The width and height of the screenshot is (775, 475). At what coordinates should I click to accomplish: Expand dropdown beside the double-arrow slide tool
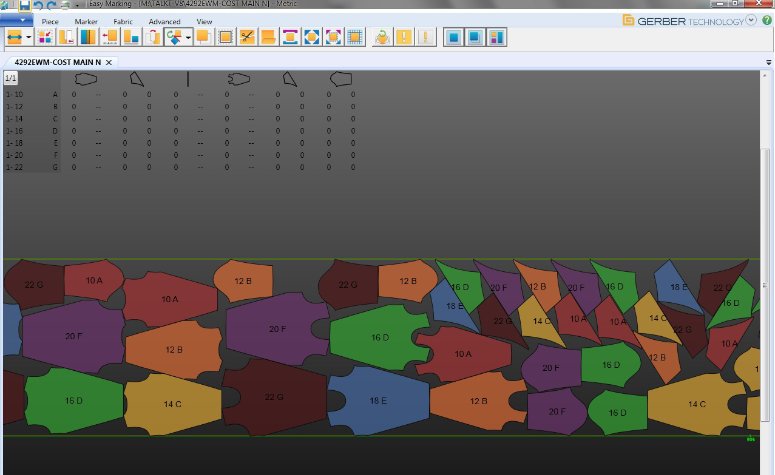[28, 37]
